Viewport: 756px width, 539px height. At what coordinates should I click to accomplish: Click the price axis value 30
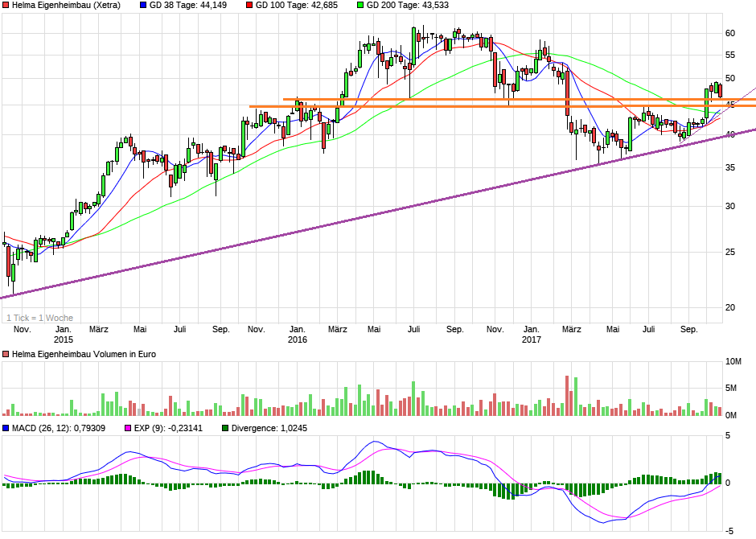(730, 206)
